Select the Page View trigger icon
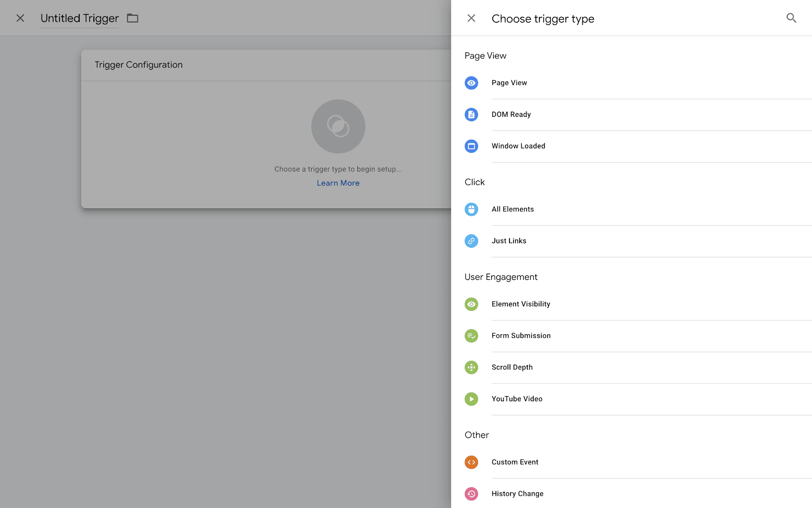 (x=471, y=83)
